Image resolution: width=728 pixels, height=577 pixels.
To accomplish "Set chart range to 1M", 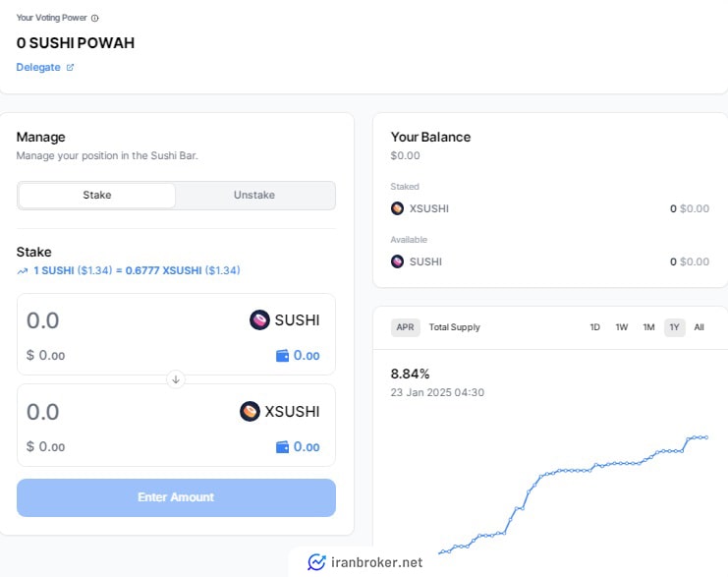I will (x=648, y=327).
